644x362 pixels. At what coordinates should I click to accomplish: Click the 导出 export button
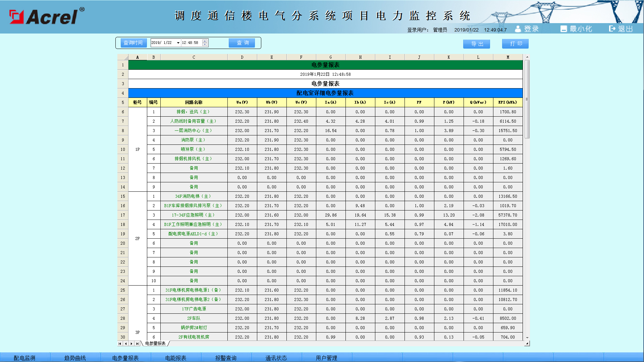[477, 44]
